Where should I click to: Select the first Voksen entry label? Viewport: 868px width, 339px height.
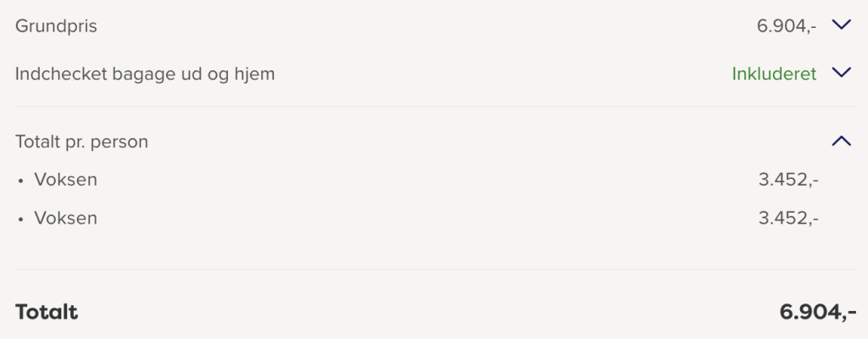coord(66,180)
